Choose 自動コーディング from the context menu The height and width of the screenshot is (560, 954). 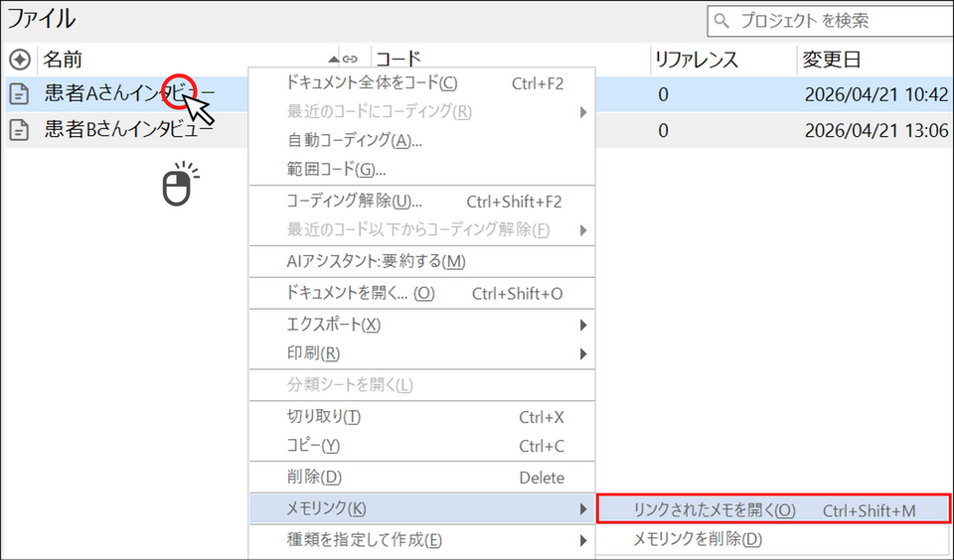pos(354,140)
